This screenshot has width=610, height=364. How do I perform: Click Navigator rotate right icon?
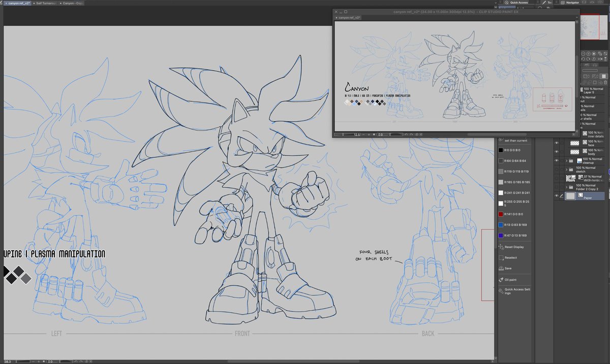point(589,59)
